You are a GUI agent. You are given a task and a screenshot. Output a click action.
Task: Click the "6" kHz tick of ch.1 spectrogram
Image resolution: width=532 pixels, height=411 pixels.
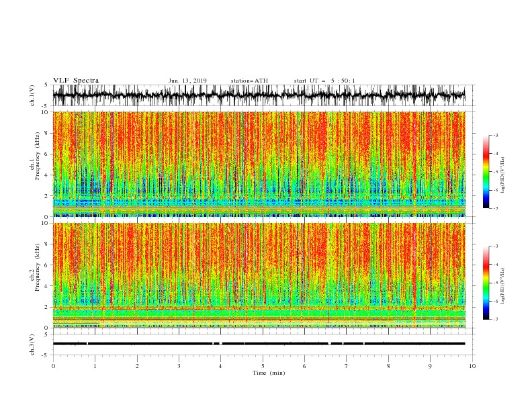[47, 154]
